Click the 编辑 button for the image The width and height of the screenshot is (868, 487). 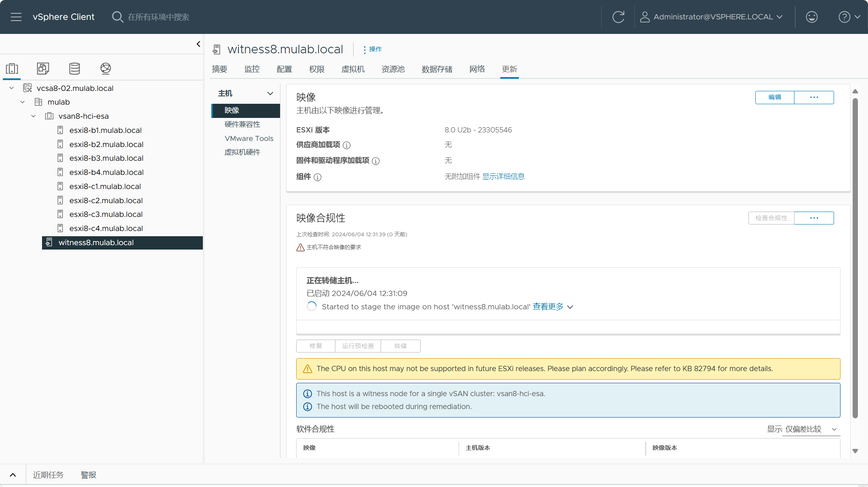[x=775, y=97]
